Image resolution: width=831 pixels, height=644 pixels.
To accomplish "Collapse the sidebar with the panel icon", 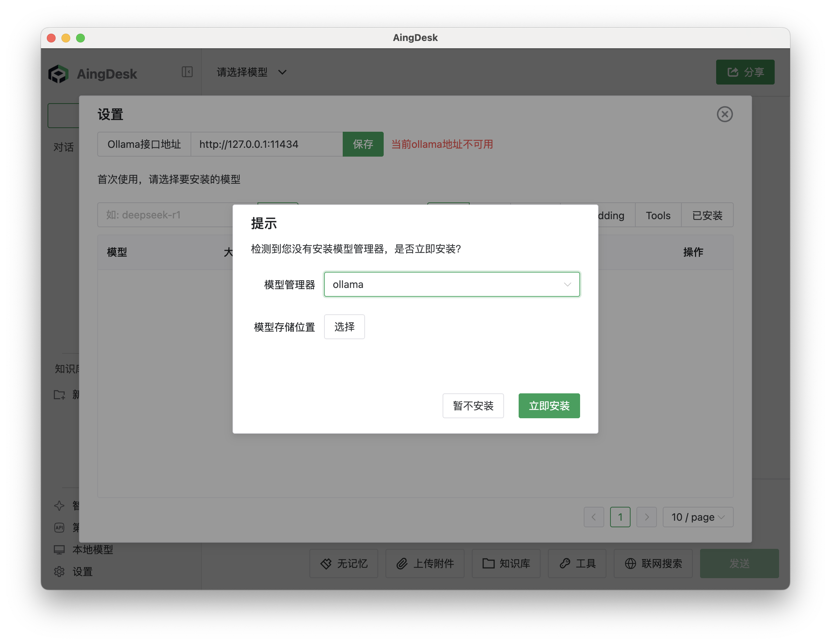I will pyautogui.click(x=187, y=72).
